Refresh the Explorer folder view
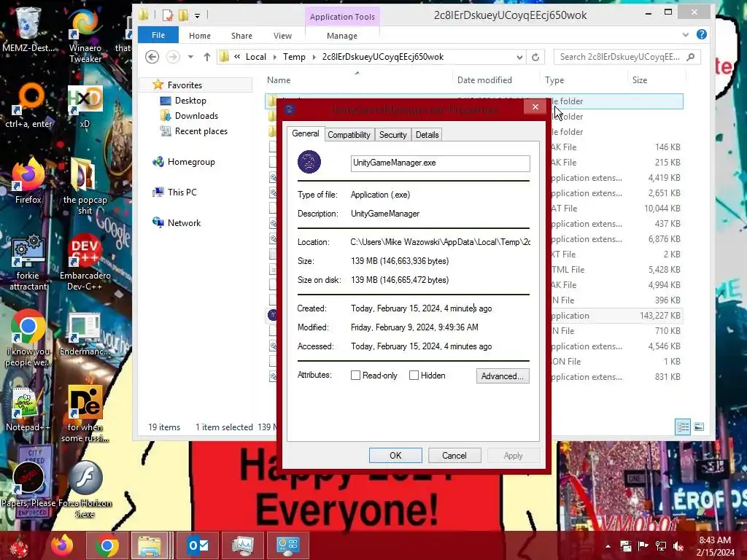 point(535,57)
